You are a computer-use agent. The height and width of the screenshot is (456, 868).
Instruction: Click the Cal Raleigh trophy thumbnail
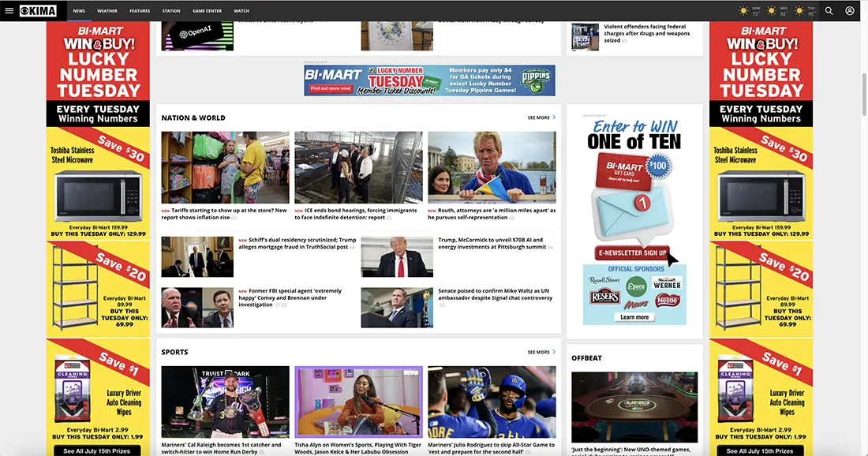226,402
